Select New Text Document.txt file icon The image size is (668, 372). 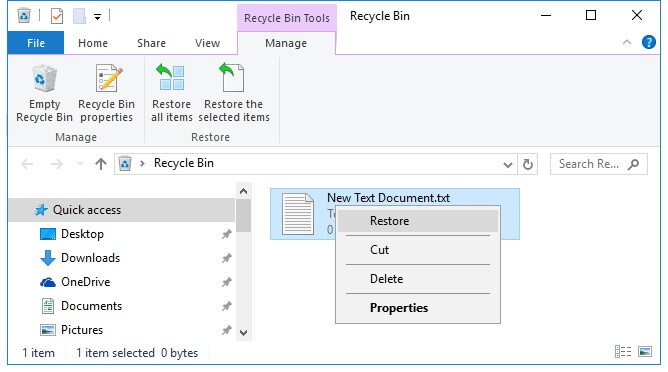coord(298,214)
